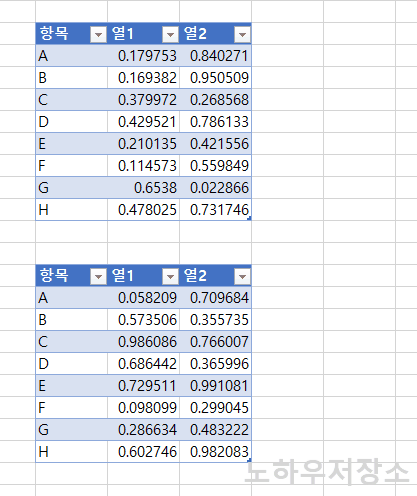Select cell with value 0.6538
Image resolution: width=417 pixels, height=496 pixels.
(144, 188)
